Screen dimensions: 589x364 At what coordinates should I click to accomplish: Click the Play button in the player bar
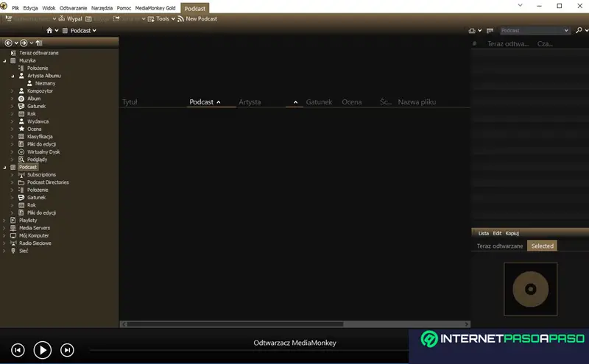click(43, 350)
